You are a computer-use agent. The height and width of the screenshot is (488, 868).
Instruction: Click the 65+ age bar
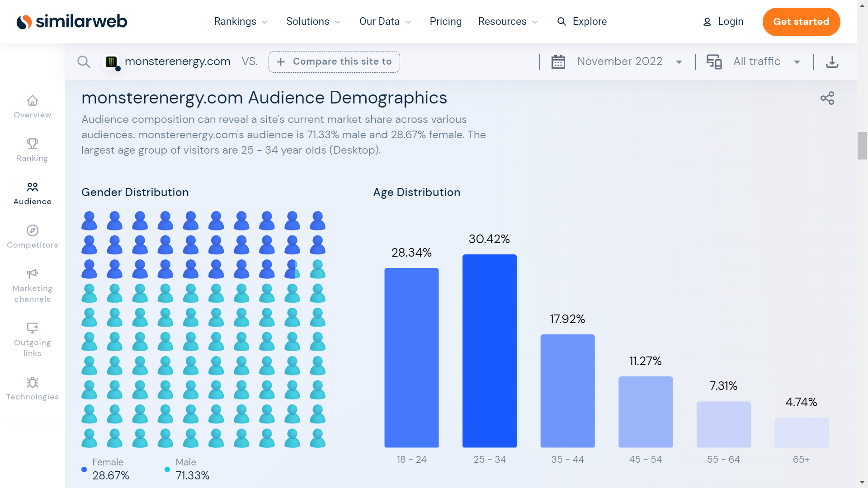point(802,433)
